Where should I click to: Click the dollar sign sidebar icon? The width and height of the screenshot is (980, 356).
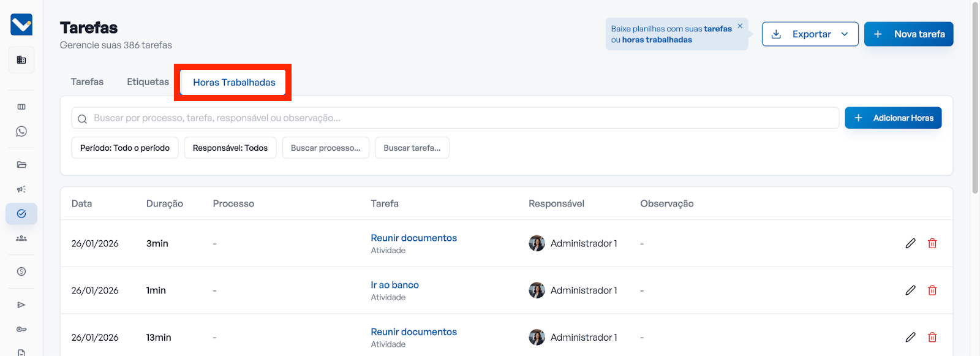click(x=21, y=271)
